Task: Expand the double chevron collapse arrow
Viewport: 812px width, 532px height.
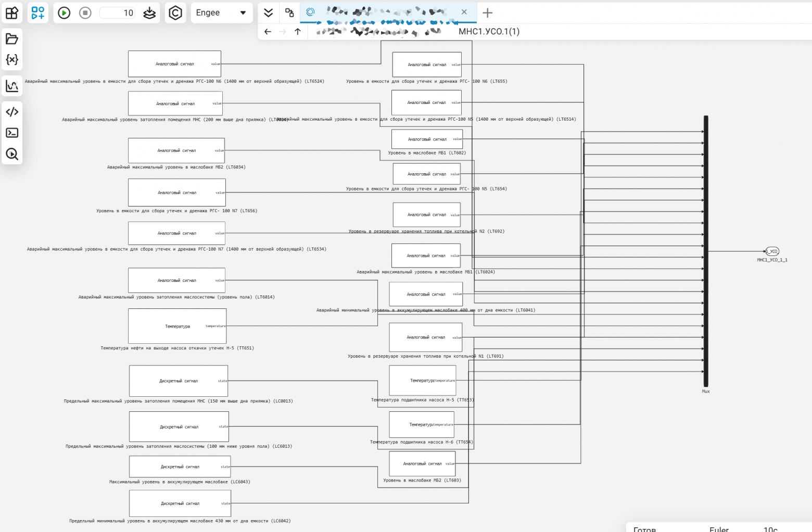Action: [x=269, y=13]
